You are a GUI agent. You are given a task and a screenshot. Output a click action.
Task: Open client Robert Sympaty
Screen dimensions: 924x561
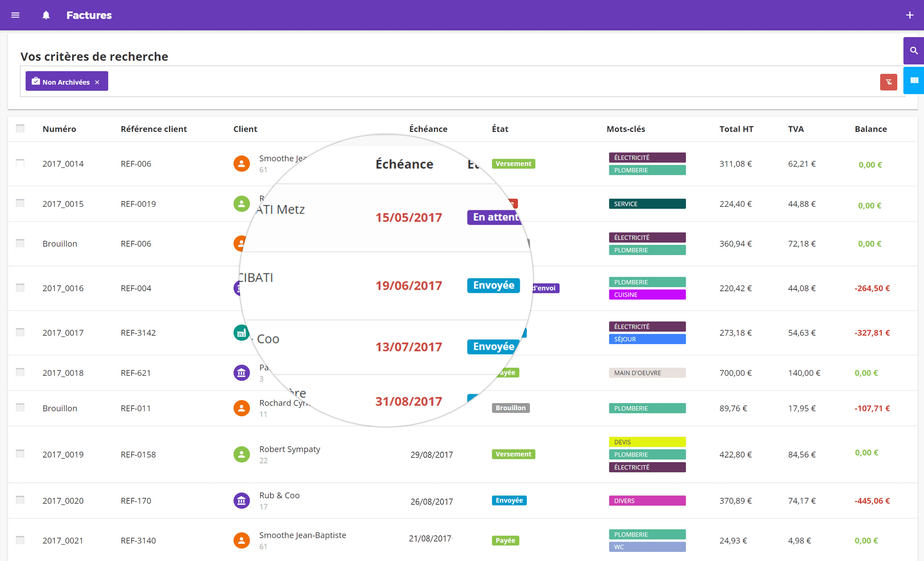pyautogui.click(x=290, y=449)
